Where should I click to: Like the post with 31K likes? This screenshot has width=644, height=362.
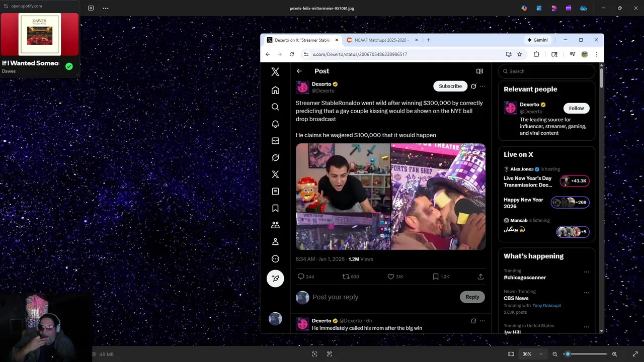click(x=390, y=277)
